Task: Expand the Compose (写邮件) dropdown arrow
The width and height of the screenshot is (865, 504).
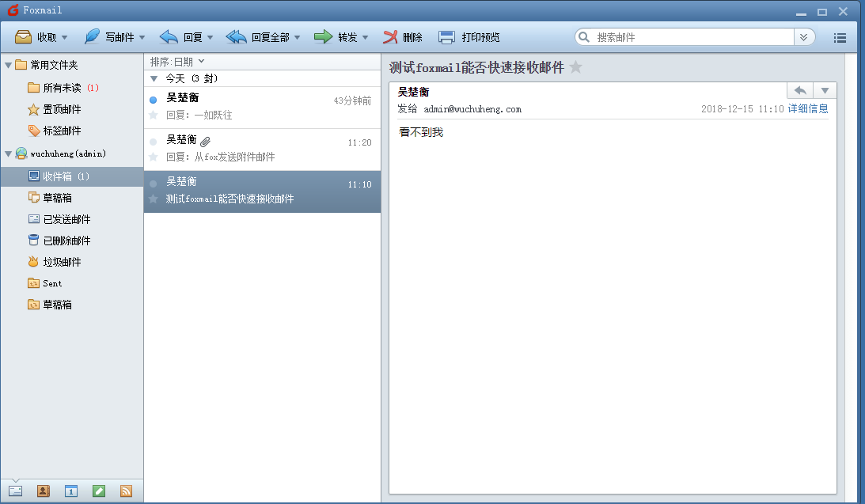Action: [x=142, y=37]
